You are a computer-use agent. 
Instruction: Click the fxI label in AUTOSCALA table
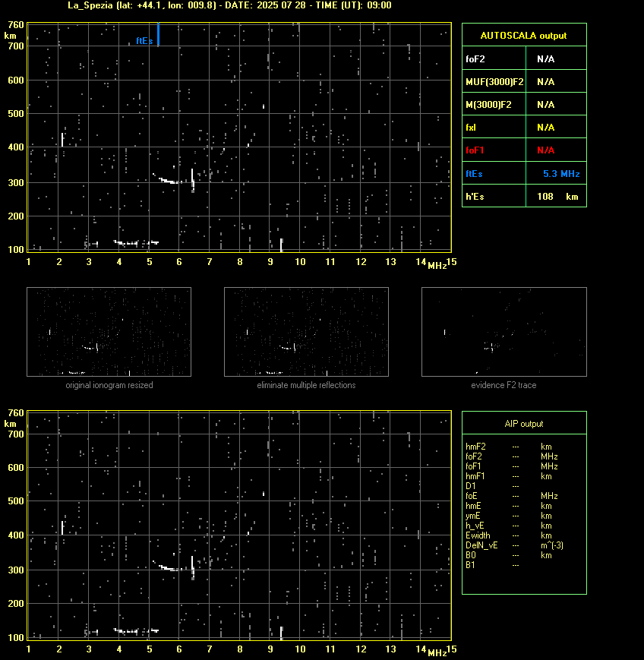(471, 127)
